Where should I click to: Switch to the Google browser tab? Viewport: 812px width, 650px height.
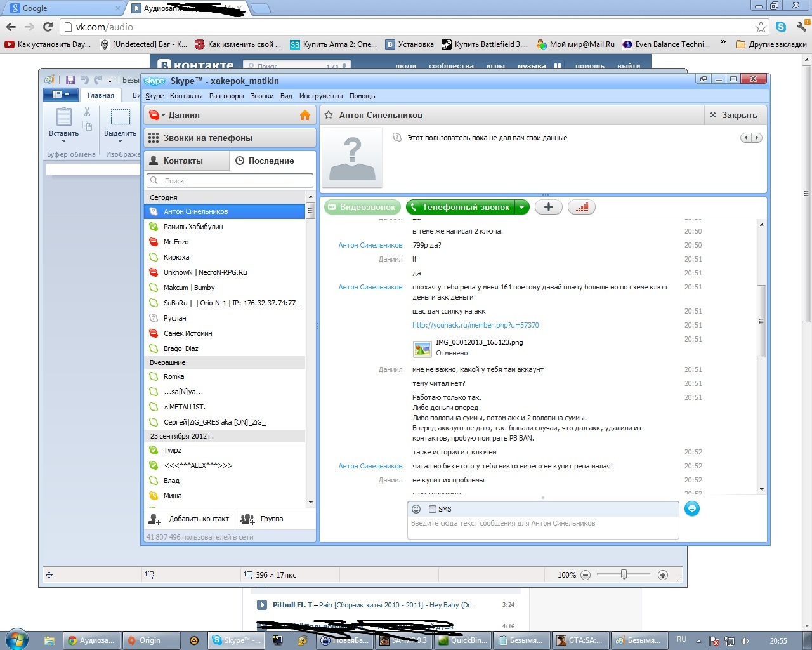click(63, 8)
